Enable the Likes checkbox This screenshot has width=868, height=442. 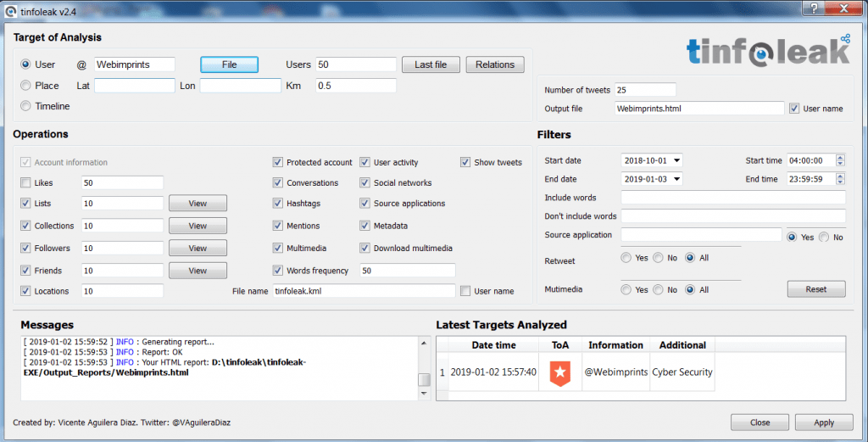pyautogui.click(x=25, y=182)
